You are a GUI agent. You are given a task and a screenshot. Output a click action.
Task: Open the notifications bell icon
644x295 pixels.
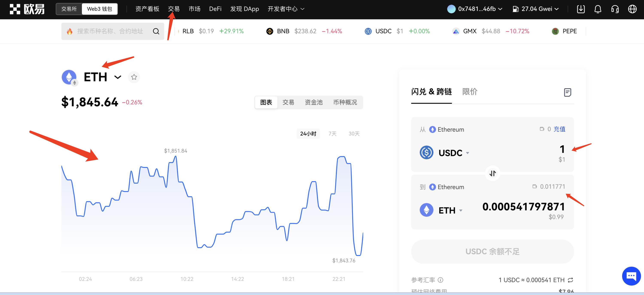tap(598, 9)
